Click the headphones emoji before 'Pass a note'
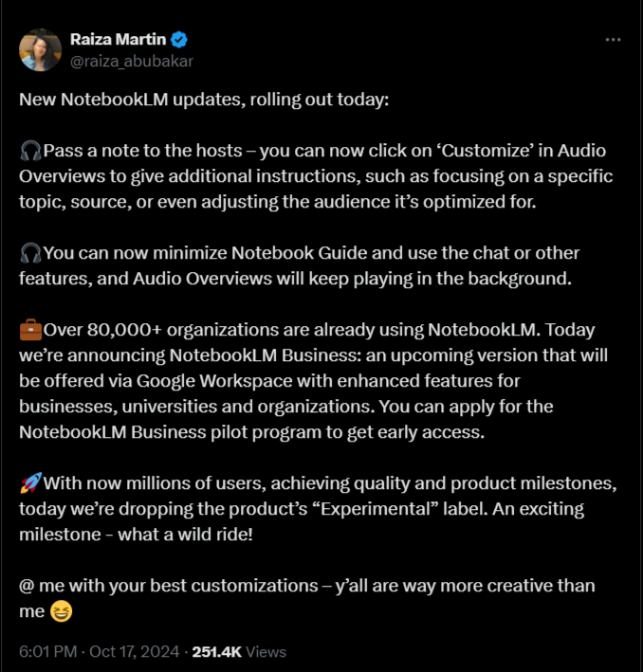This screenshot has height=672, width=643. point(30,151)
